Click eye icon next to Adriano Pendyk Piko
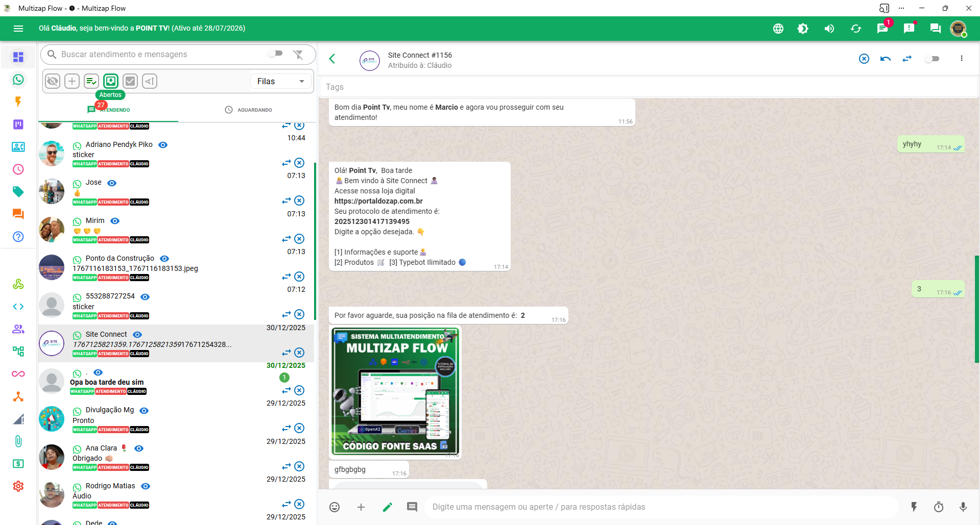 click(x=163, y=145)
